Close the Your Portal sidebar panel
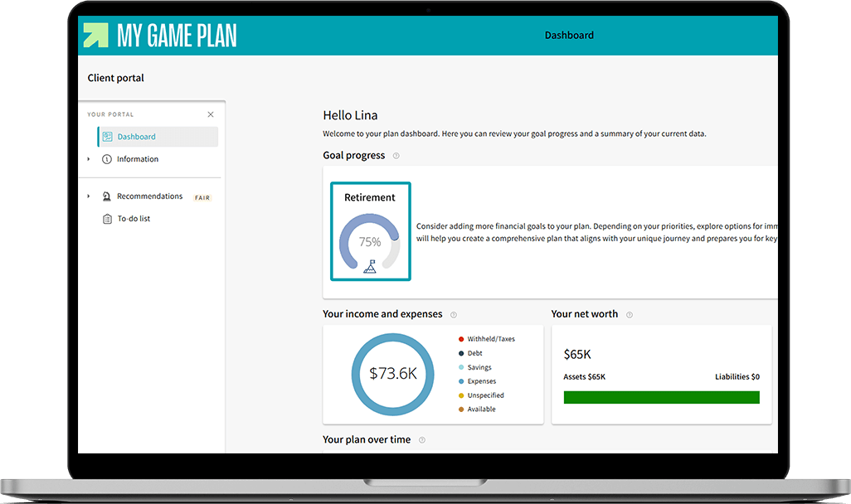Viewport: 851px width, 504px height. tap(211, 114)
